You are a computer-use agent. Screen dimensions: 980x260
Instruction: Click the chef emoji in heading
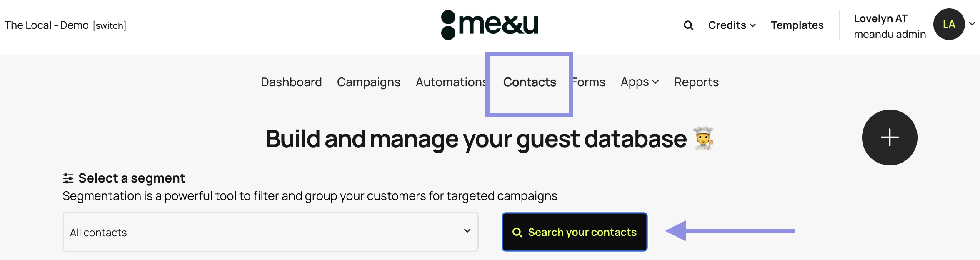pyautogui.click(x=703, y=138)
